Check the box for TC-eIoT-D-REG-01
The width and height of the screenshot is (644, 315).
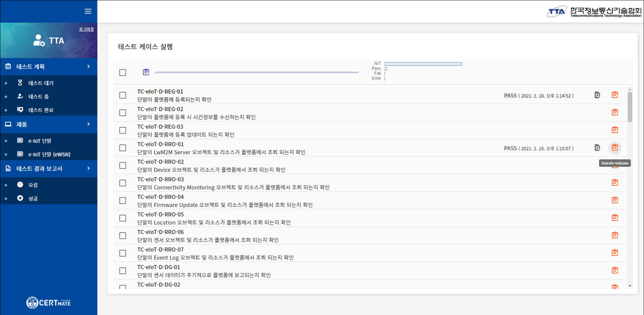coord(123,95)
